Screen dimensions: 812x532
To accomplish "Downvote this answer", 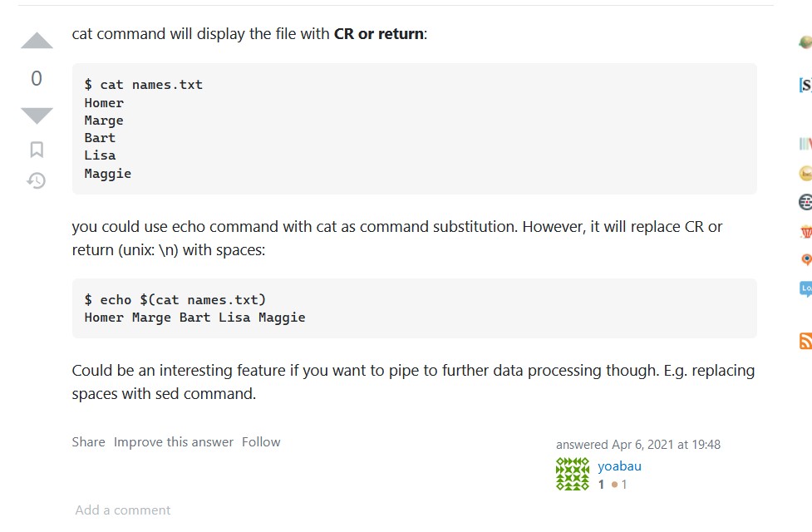I will click(x=37, y=115).
